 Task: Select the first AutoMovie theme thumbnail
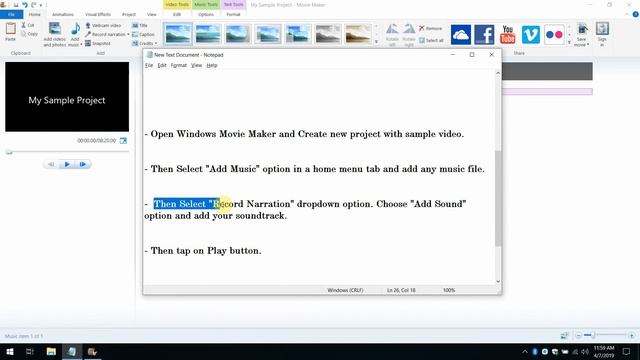(x=178, y=34)
